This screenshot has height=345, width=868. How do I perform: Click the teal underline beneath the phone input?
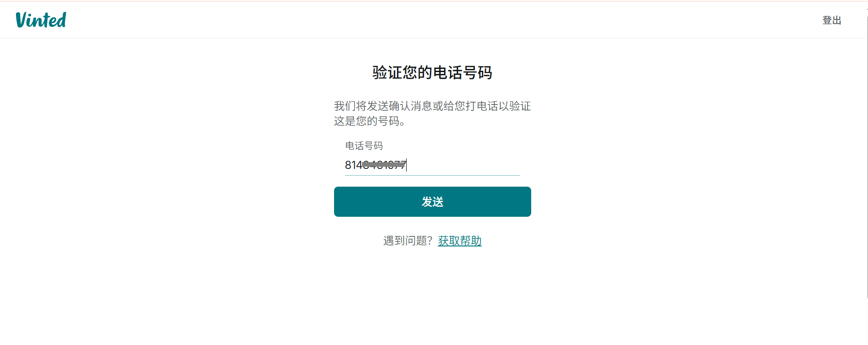[432, 175]
